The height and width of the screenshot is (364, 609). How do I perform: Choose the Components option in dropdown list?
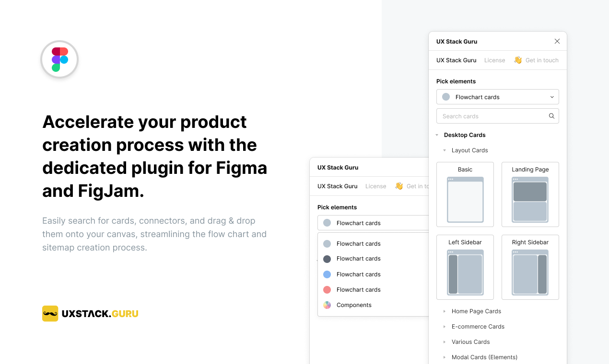click(373, 305)
